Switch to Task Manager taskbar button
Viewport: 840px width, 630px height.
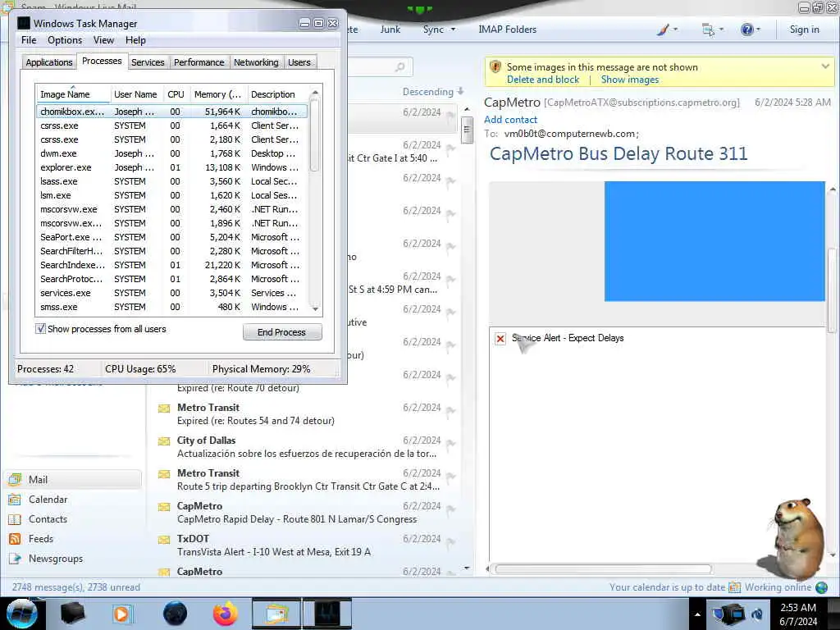pyautogui.click(x=326, y=614)
